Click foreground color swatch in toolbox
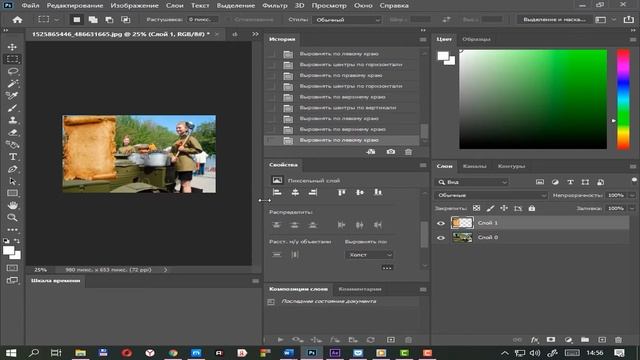This screenshot has width=640, height=360. [9, 251]
